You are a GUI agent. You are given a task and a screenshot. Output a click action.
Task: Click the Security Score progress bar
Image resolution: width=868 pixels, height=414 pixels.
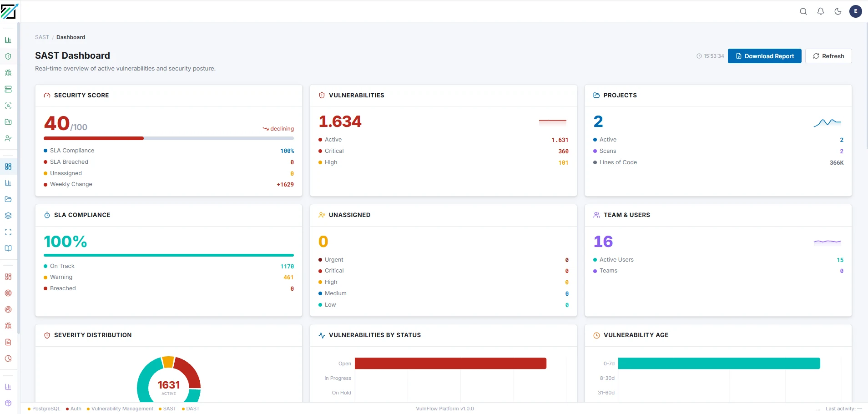169,138
